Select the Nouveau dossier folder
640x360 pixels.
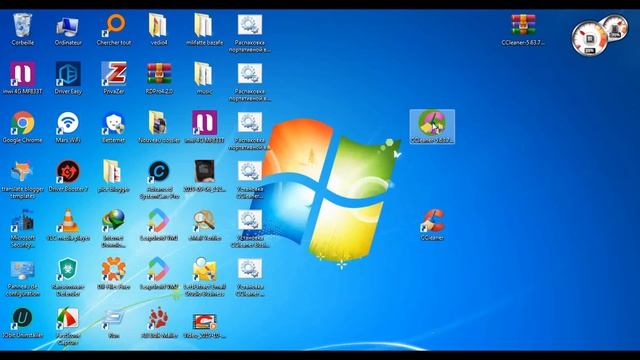159,127
